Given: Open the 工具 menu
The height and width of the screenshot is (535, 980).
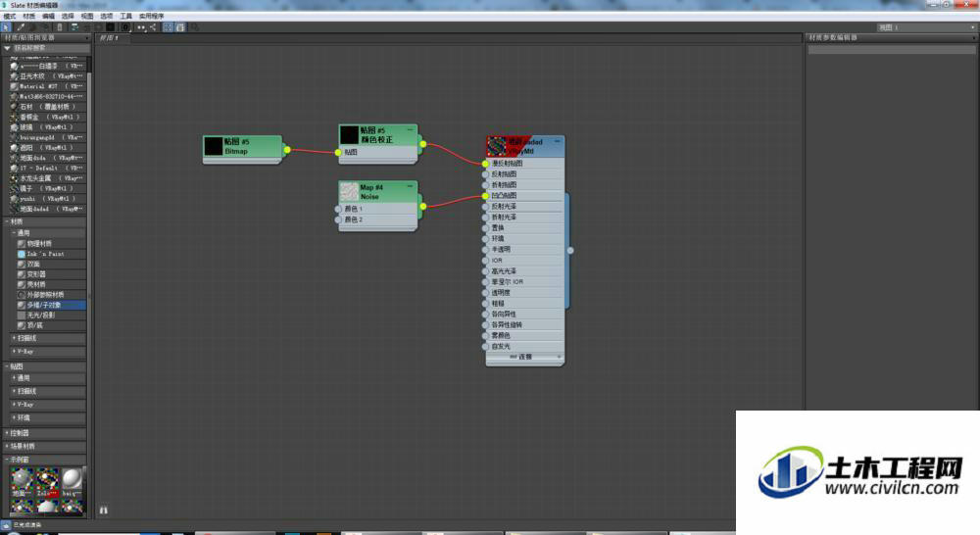Looking at the screenshot, I should (125, 16).
